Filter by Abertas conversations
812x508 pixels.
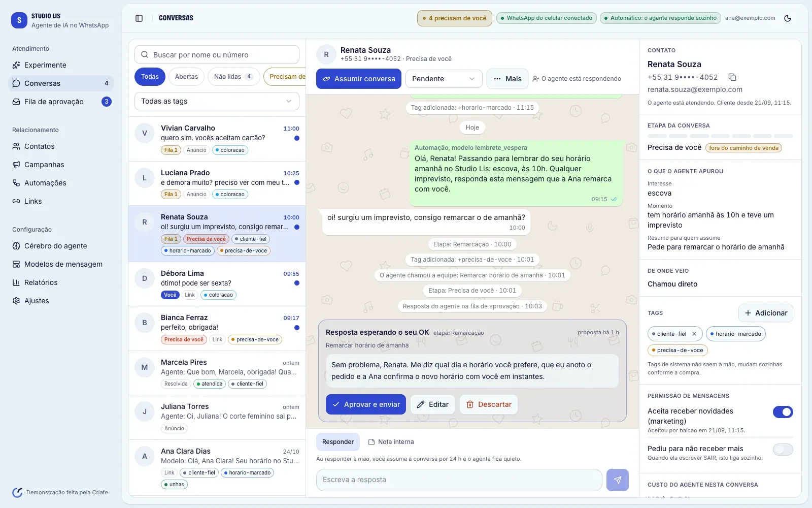[186, 77]
